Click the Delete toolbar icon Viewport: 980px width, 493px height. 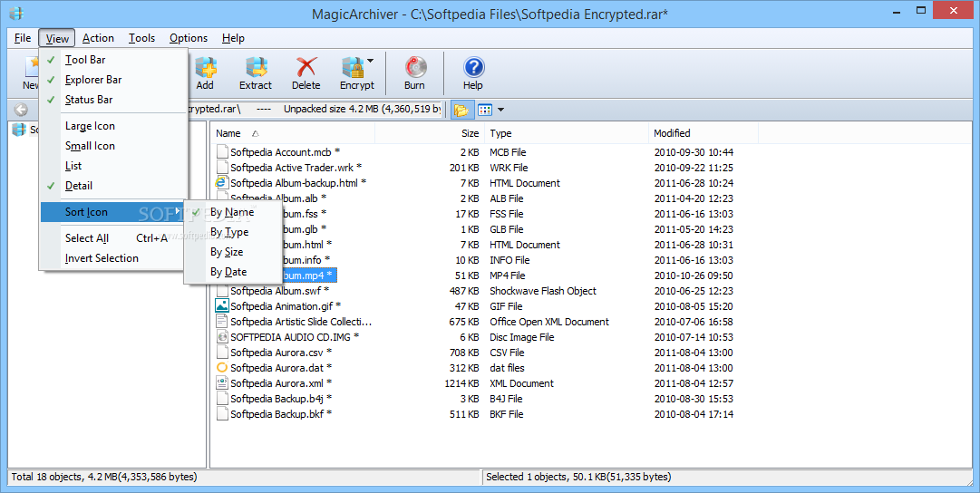[306, 67]
